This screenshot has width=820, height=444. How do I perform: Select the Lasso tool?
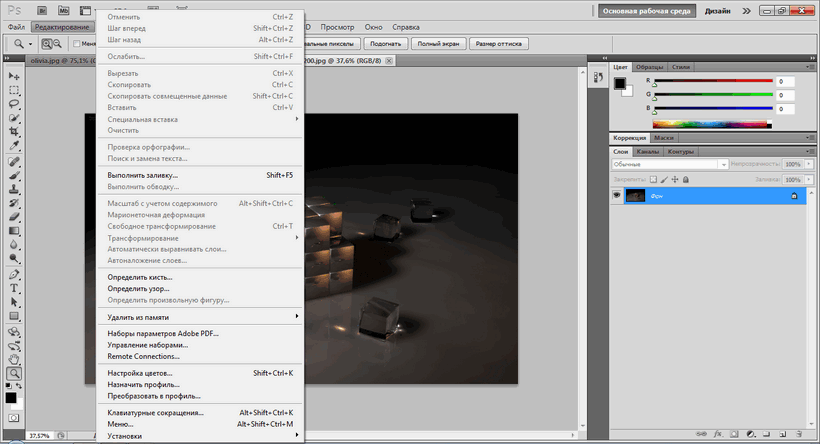pyautogui.click(x=14, y=104)
